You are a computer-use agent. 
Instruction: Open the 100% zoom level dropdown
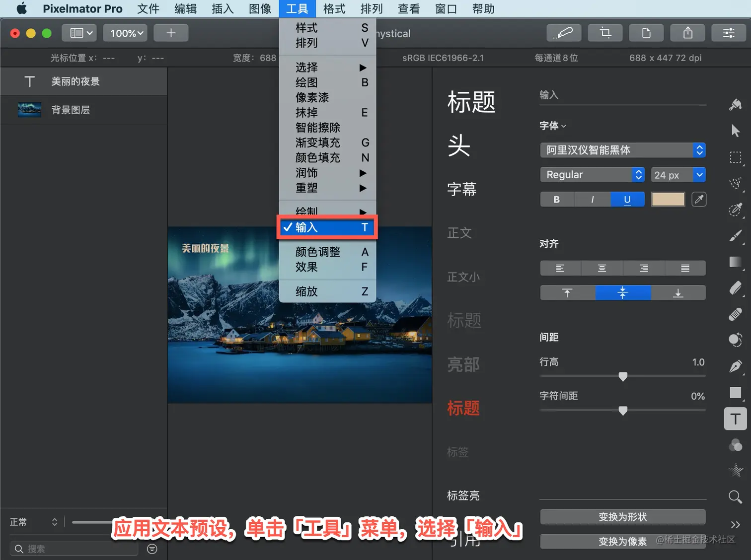[125, 33]
